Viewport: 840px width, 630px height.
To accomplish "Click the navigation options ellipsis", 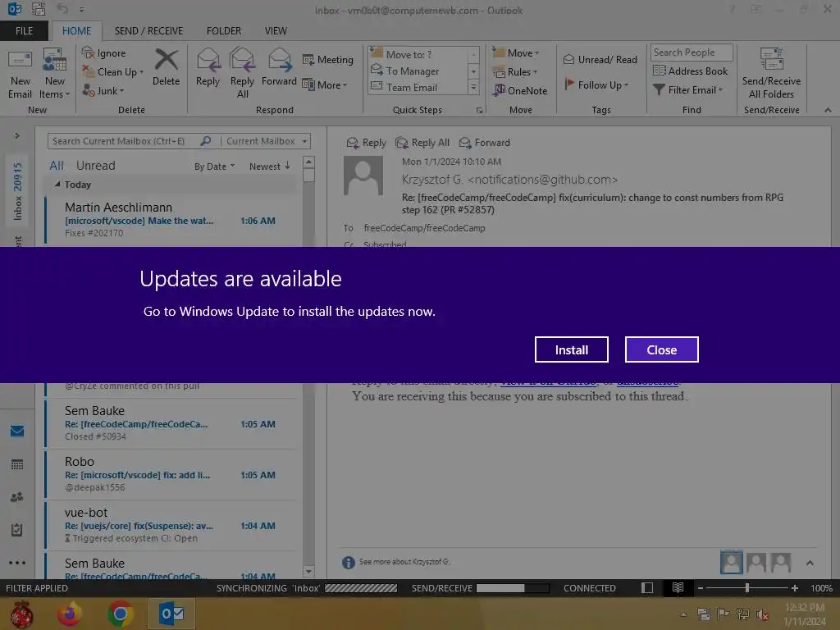I will (x=17, y=563).
